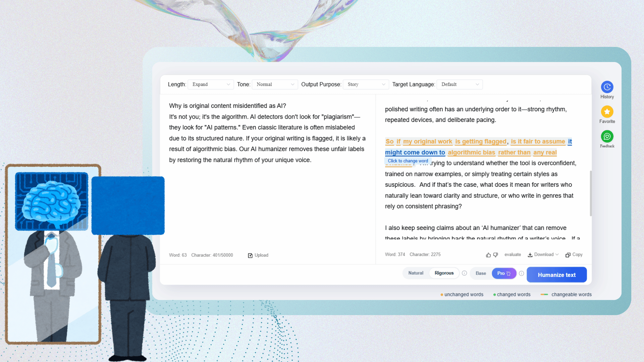Viewport: 644px width, 362px height.
Task: Open the History panel icon
Action: 607,87
